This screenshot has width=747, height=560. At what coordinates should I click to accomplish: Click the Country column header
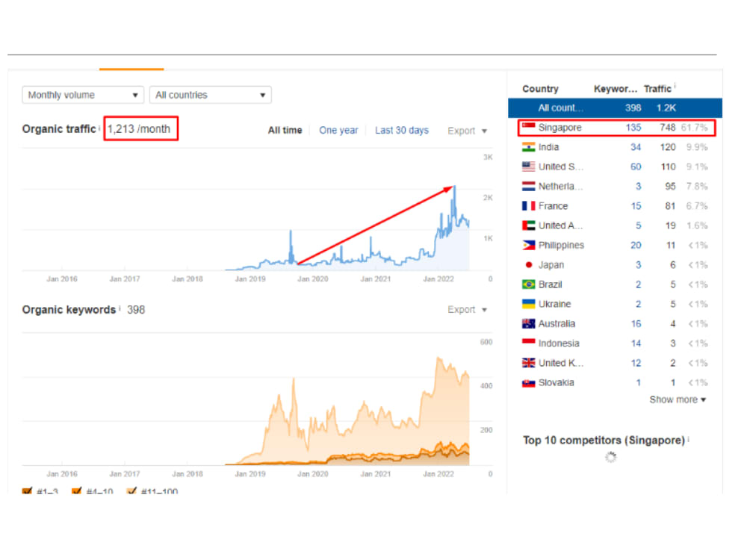(x=540, y=89)
